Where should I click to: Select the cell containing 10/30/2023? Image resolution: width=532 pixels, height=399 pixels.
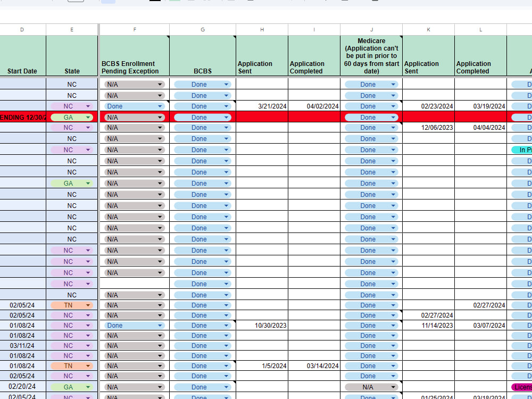click(x=262, y=326)
